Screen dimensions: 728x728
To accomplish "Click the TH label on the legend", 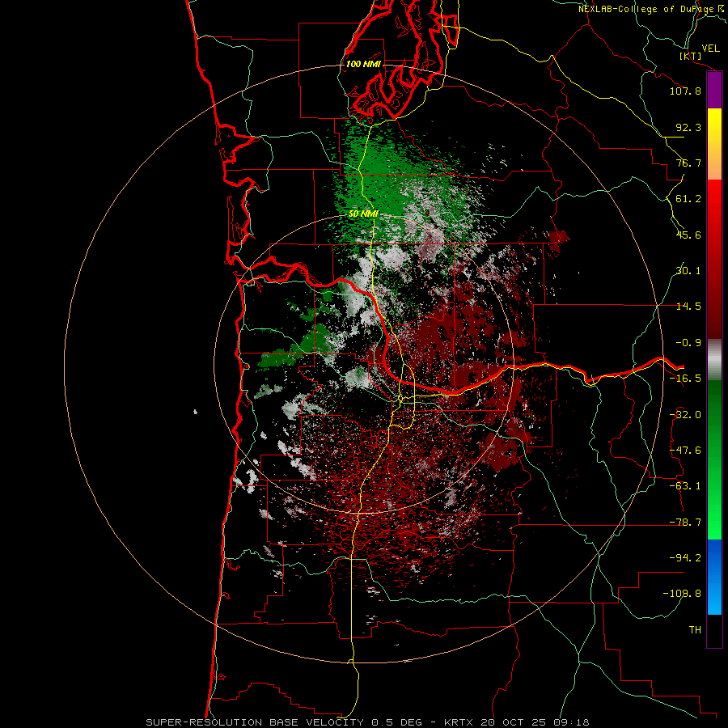I will tap(695, 630).
